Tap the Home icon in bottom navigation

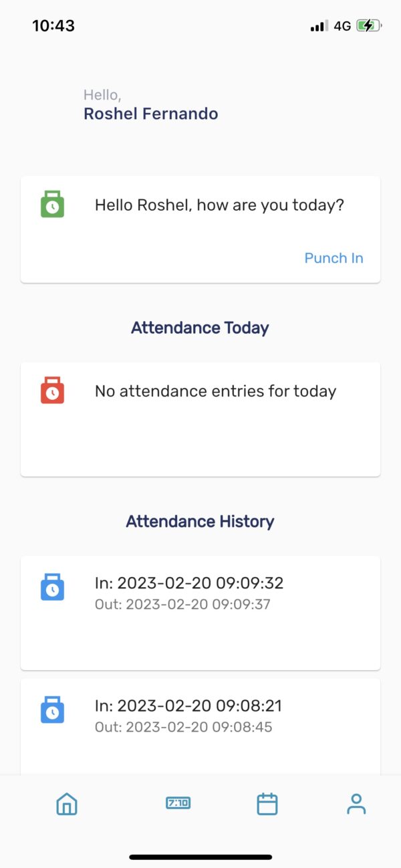[65, 804]
